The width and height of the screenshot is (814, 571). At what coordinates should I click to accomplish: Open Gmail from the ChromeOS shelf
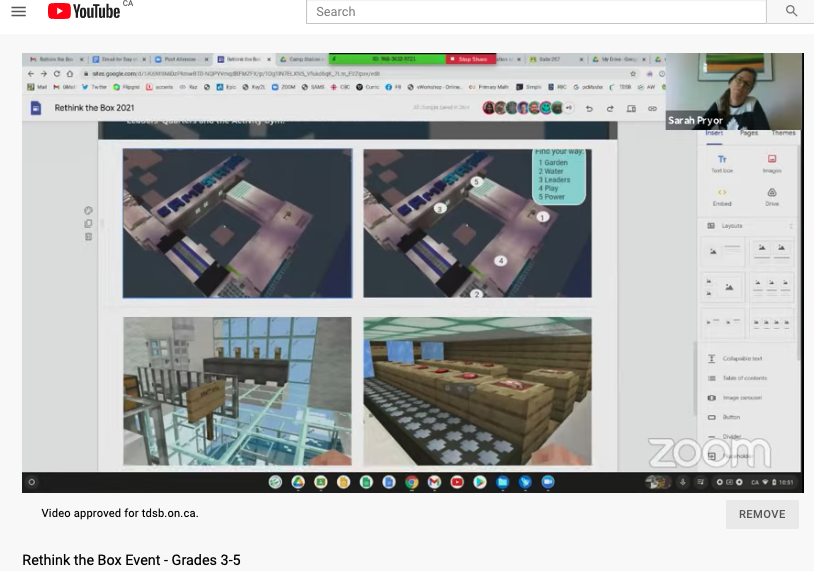(x=434, y=482)
